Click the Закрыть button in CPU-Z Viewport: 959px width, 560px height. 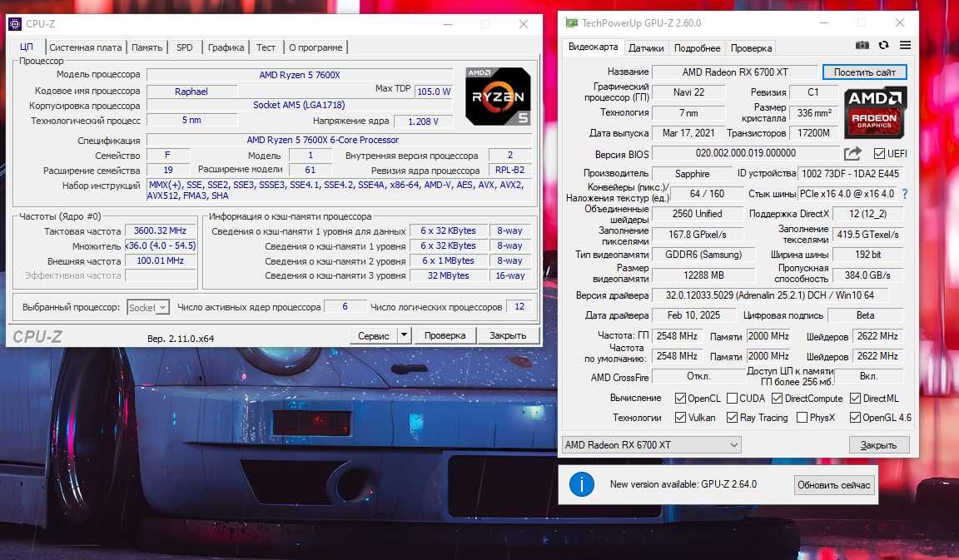point(508,335)
